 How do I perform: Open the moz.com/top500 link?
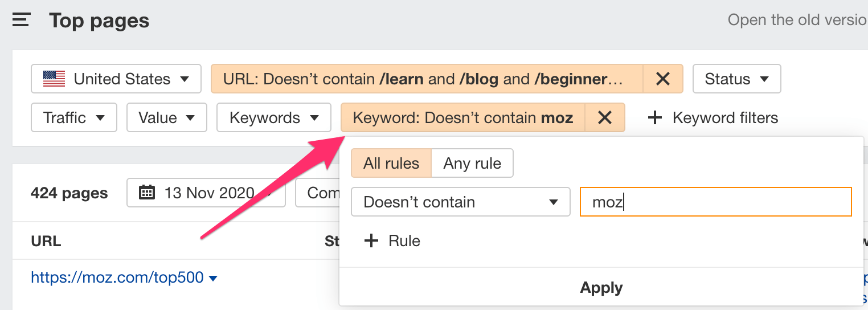pyautogui.click(x=117, y=278)
